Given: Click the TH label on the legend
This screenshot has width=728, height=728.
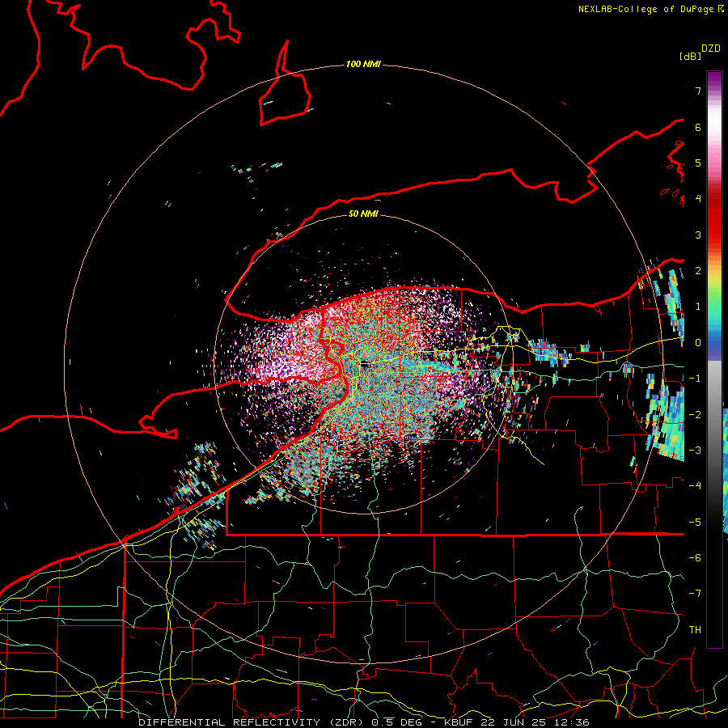Looking at the screenshot, I should coord(695,629).
